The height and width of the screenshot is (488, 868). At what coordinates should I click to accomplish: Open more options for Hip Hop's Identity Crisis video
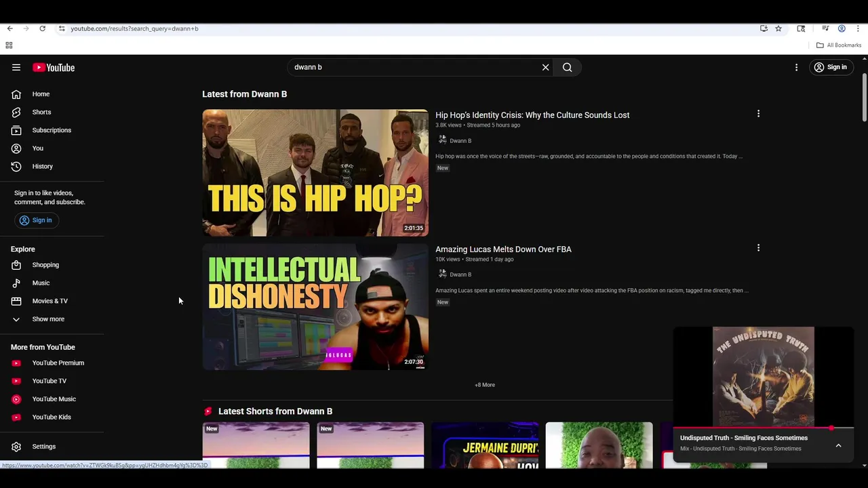coord(758,114)
